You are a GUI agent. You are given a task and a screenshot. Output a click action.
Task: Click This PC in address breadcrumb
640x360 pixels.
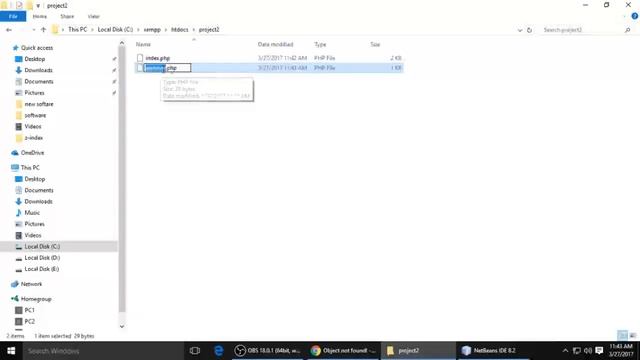[78, 30]
